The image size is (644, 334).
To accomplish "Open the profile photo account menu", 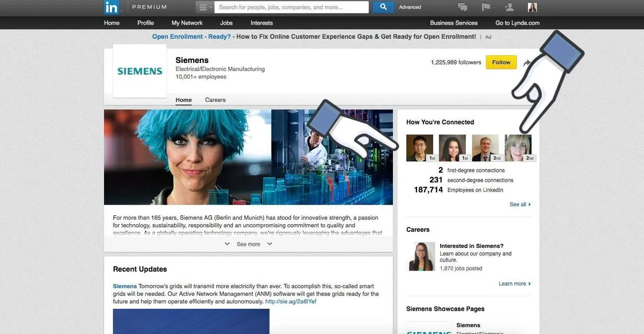I will pyautogui.click(x=532, y=7).
